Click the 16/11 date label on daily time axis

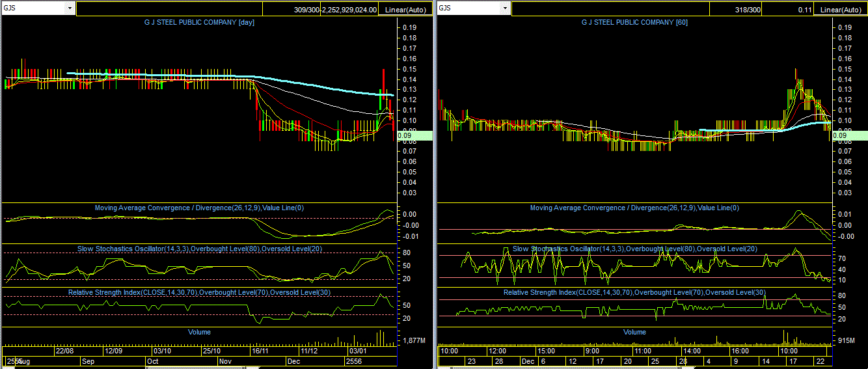coord(260,351)
